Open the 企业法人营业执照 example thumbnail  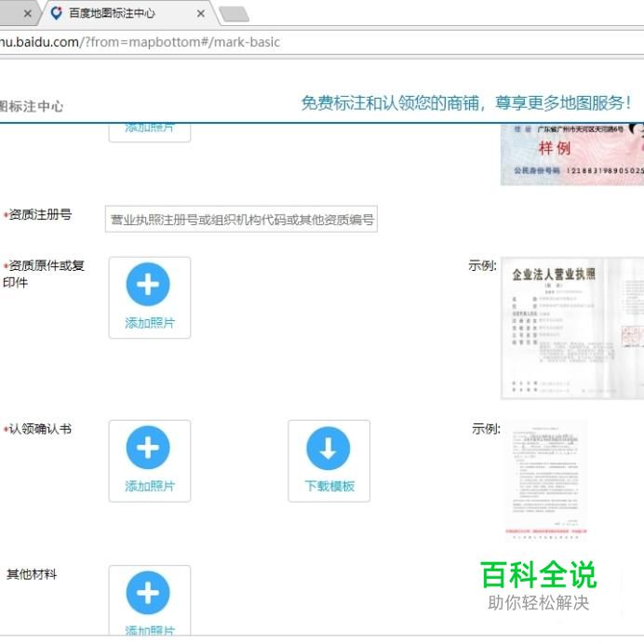[x=572, y=328]
